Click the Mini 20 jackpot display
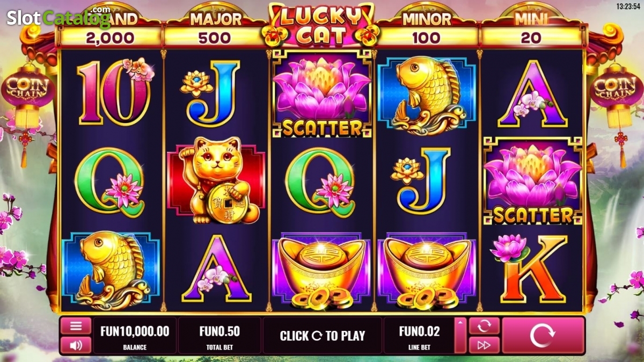The width and height of the screenshot is (644, 362). coord(531,30)
